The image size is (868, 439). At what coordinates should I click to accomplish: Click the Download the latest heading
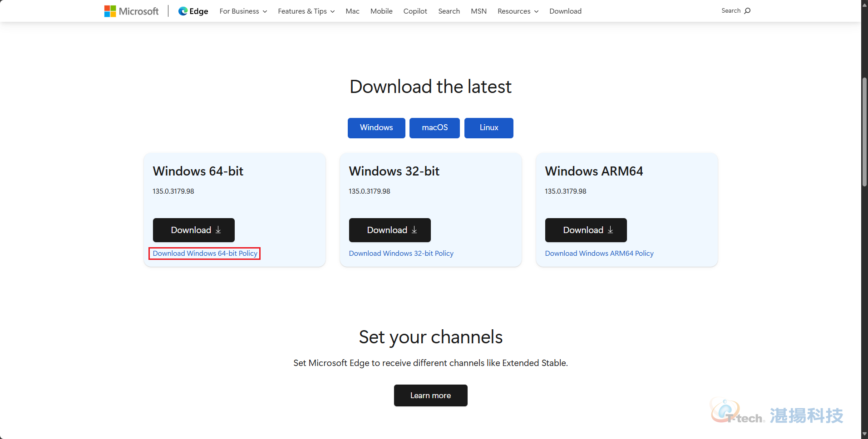(x=430, y=87)
